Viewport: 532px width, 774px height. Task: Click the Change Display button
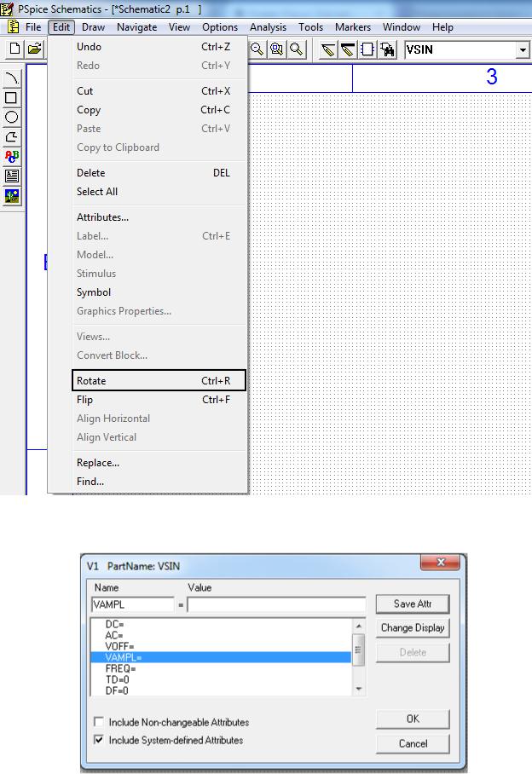(413, 628)
